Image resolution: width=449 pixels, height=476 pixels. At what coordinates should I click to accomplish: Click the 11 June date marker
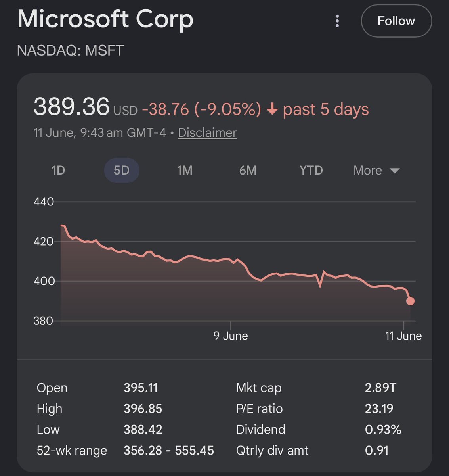(403, 336)
